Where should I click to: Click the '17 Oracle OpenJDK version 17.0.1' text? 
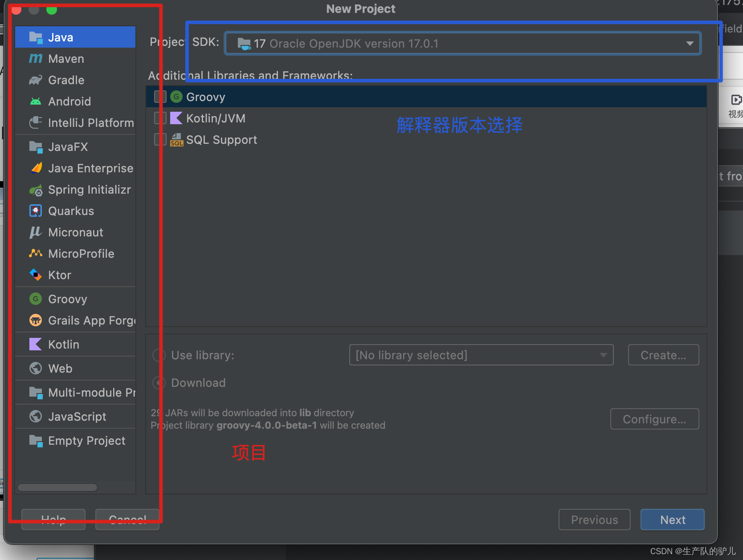[346, 44]
